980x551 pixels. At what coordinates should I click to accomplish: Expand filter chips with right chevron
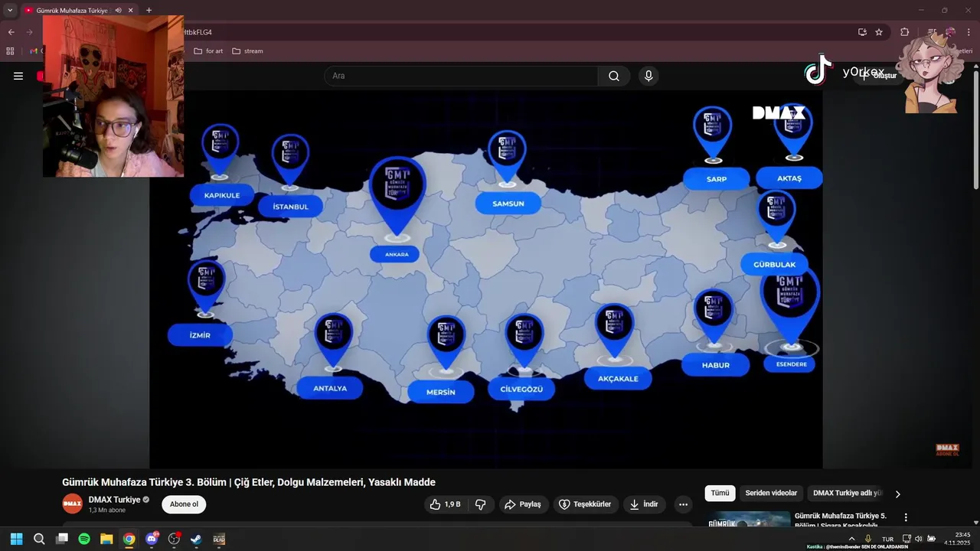898,494
